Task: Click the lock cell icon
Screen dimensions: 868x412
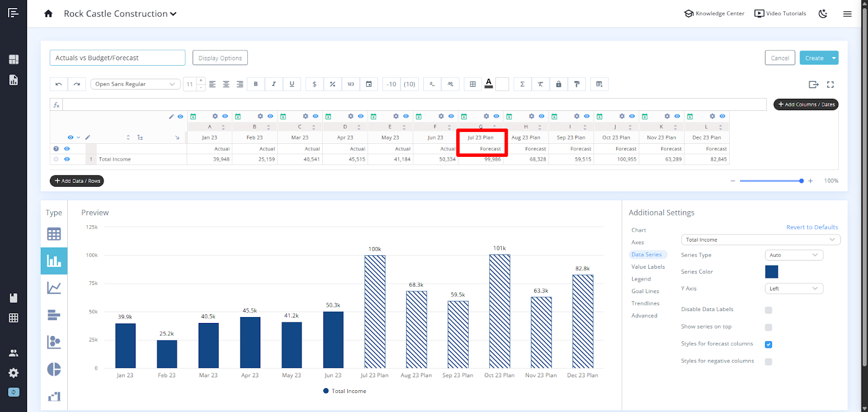Action: pos(558,84)
